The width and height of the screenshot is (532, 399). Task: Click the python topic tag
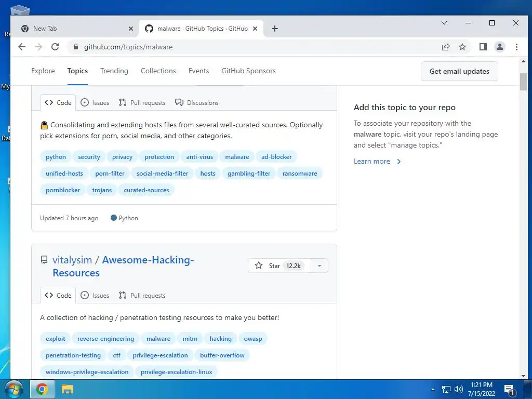pos(56,157)
